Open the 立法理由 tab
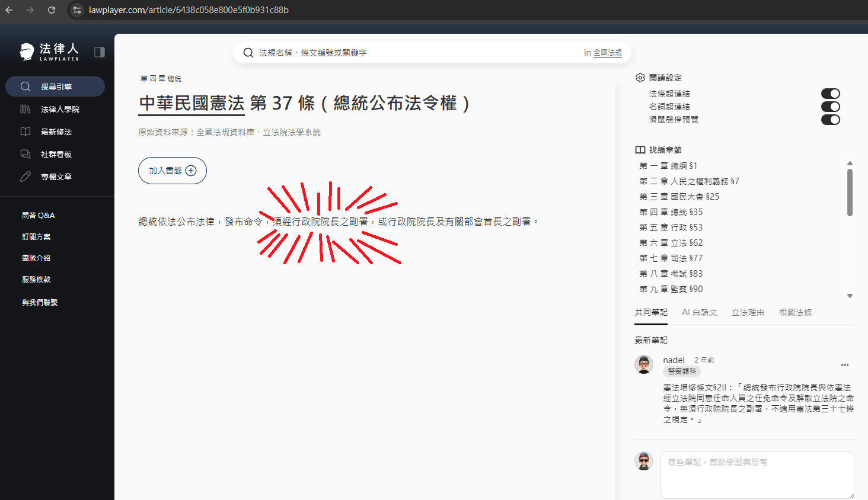The width and height of the screenshot is (868, 500). 748,312
